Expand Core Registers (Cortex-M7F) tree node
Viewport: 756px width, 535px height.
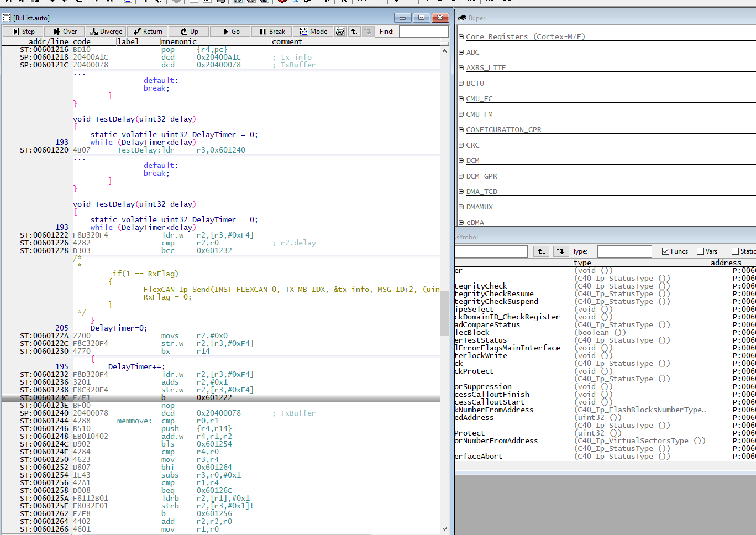(461, 37)
